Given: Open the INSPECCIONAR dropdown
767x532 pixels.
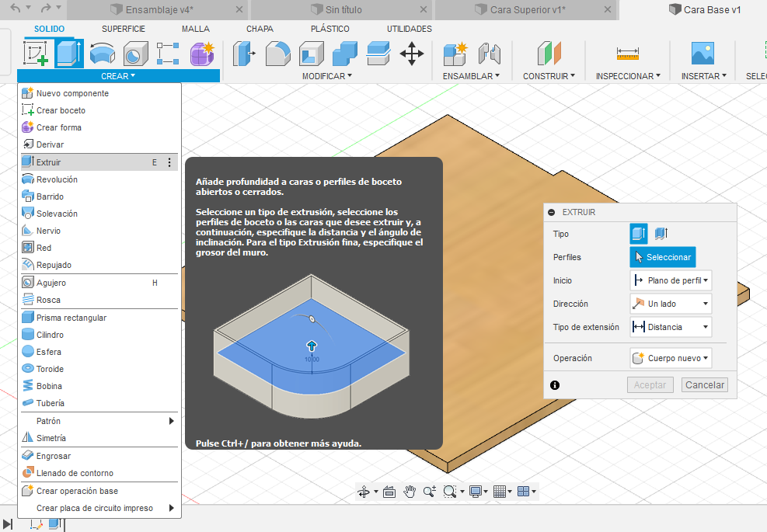Looking at the screenshot, I should [628, 76].
